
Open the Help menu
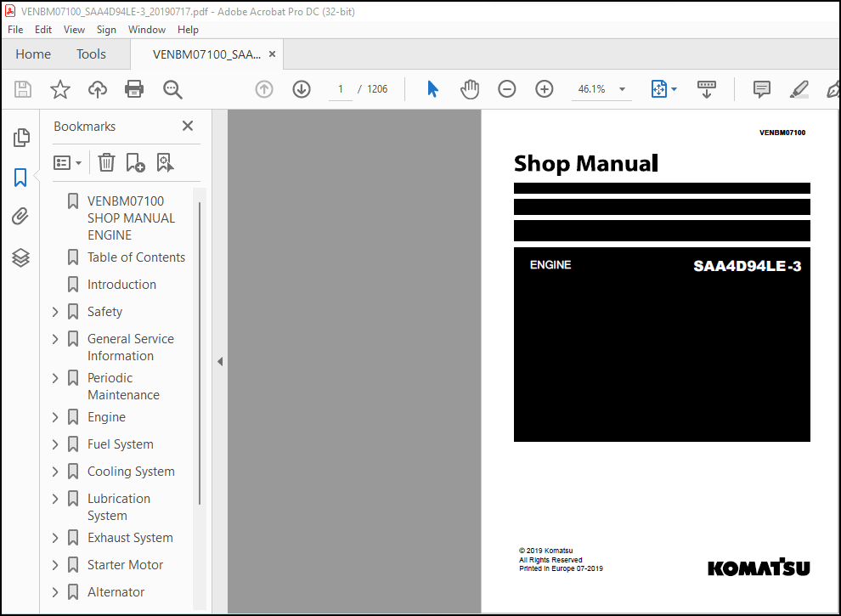pos(188,30)
